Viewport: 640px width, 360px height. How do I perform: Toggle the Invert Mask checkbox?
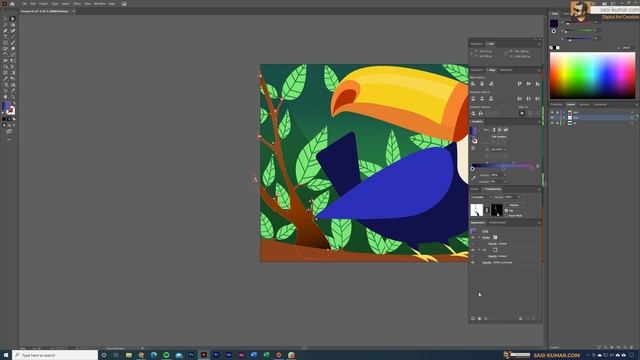coord(506,215)
